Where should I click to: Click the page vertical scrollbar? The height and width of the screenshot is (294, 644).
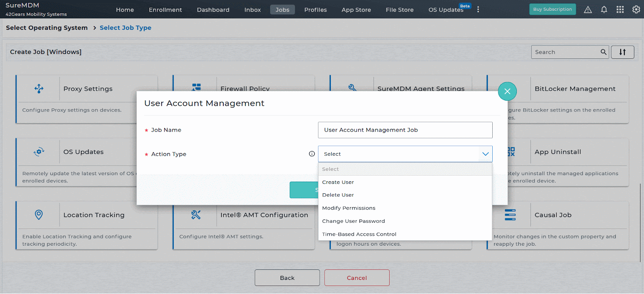pos(640,223)
